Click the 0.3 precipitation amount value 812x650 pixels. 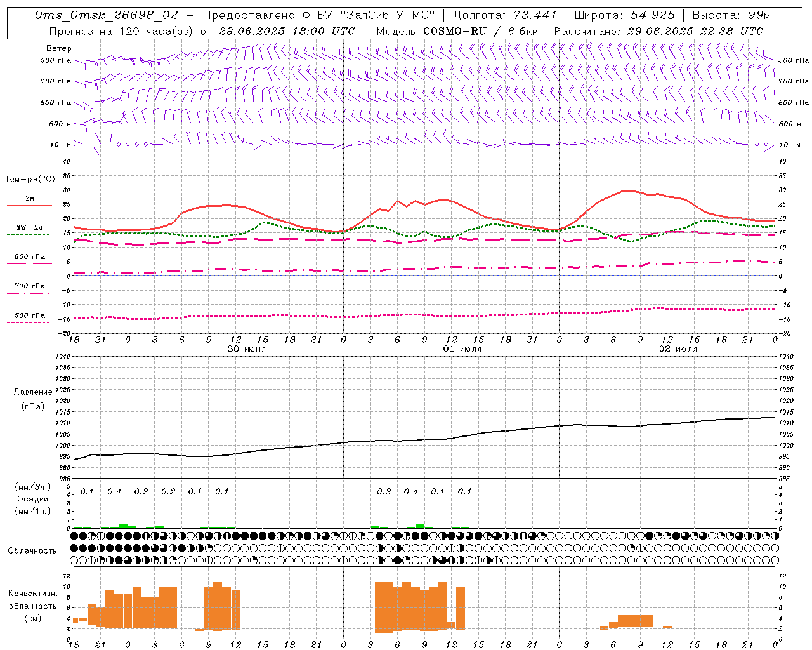pyautogui.click(x=384, y=491)
